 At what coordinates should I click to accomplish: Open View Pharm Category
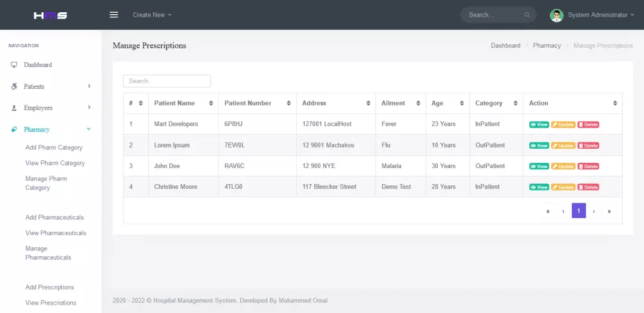tap(55, 163)
